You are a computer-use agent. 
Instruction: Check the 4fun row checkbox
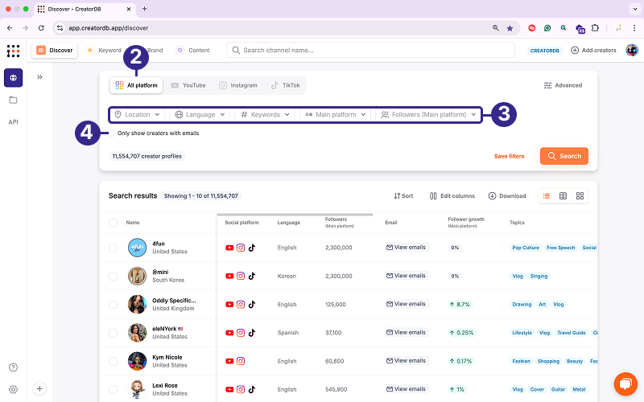113,248
